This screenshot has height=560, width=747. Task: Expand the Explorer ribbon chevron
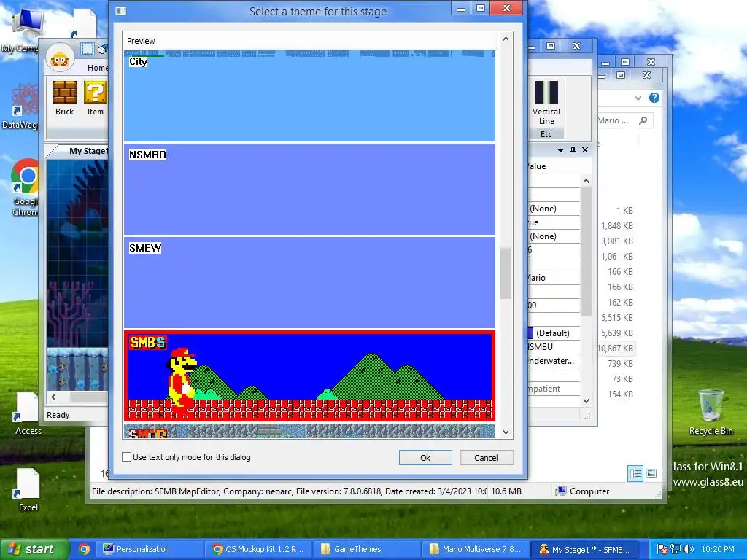(638, 98)
